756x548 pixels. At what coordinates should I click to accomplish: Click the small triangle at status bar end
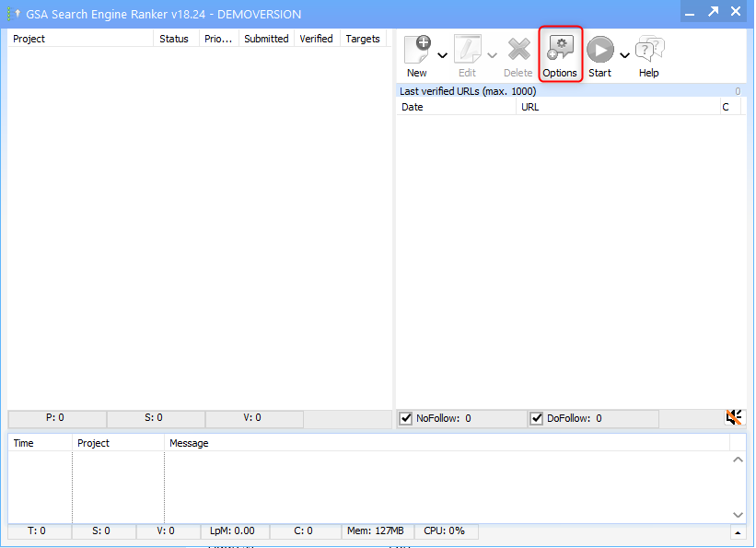tap(738, 532)
